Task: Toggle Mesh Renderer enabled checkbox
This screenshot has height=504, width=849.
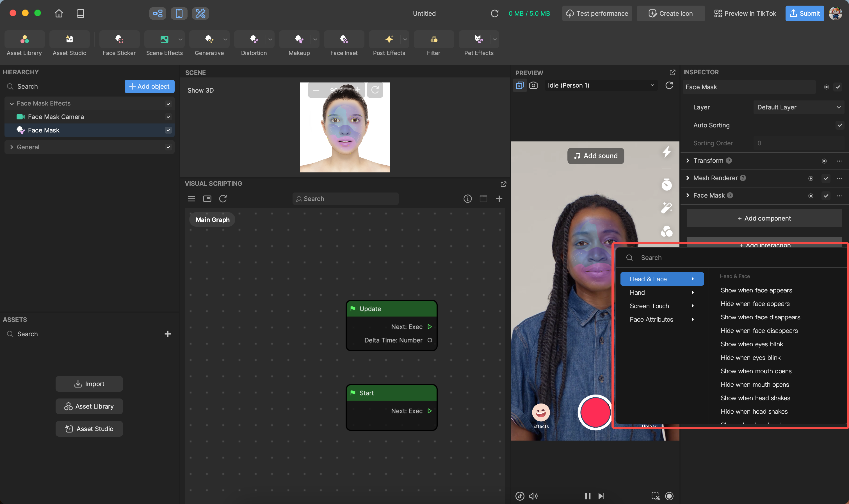Action: coord(826,179)
